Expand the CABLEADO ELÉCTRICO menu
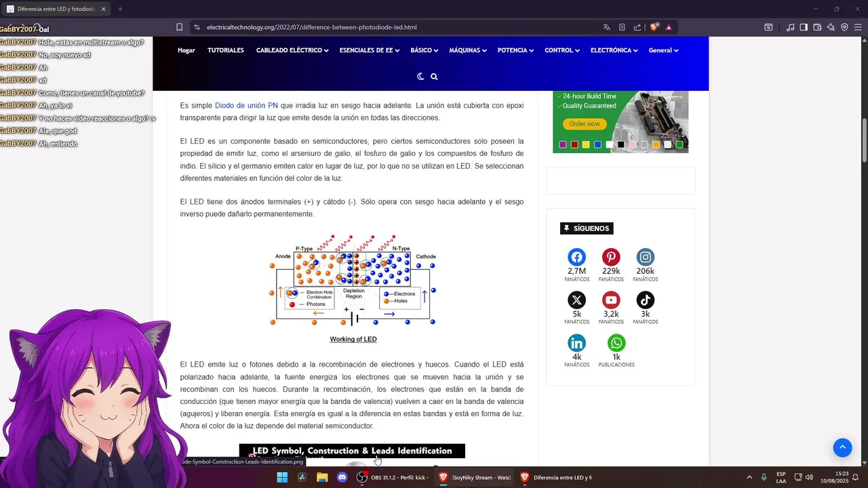 [292, 50]
